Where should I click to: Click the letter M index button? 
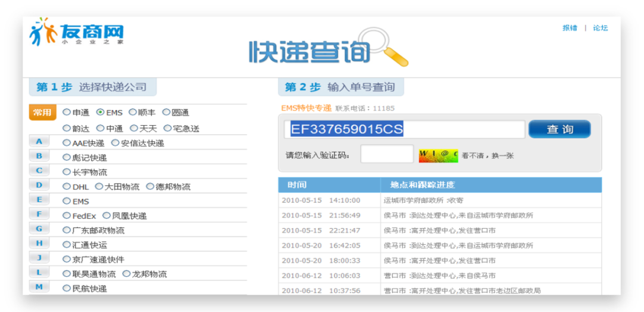tap(39, 287)
